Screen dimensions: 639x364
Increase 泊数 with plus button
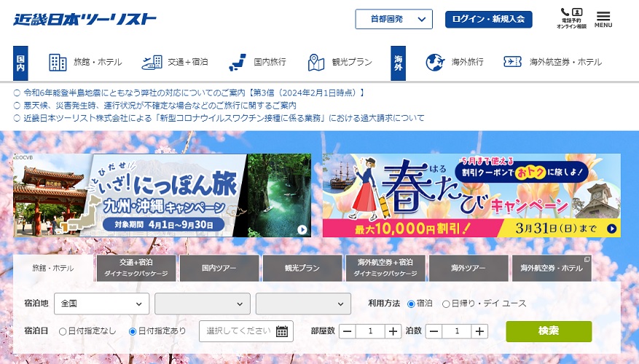pyautogui.click(x=479, y=331)
